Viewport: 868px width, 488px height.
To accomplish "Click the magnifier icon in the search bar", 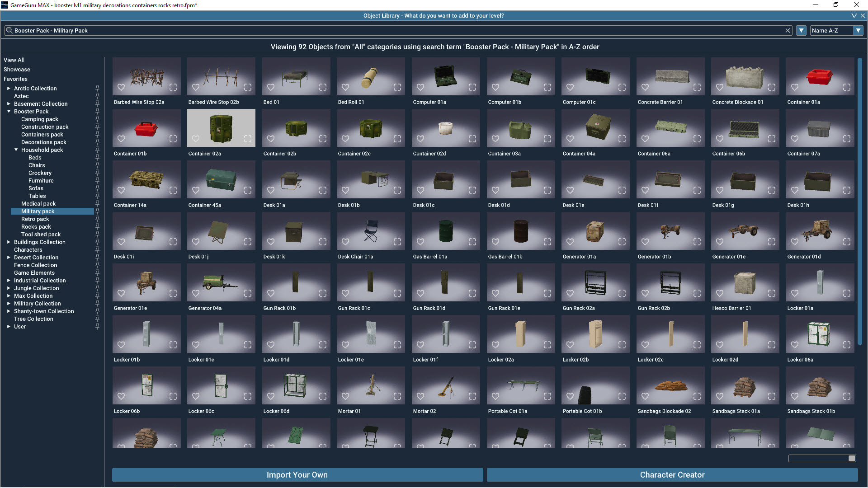I will tap(9, 30).
